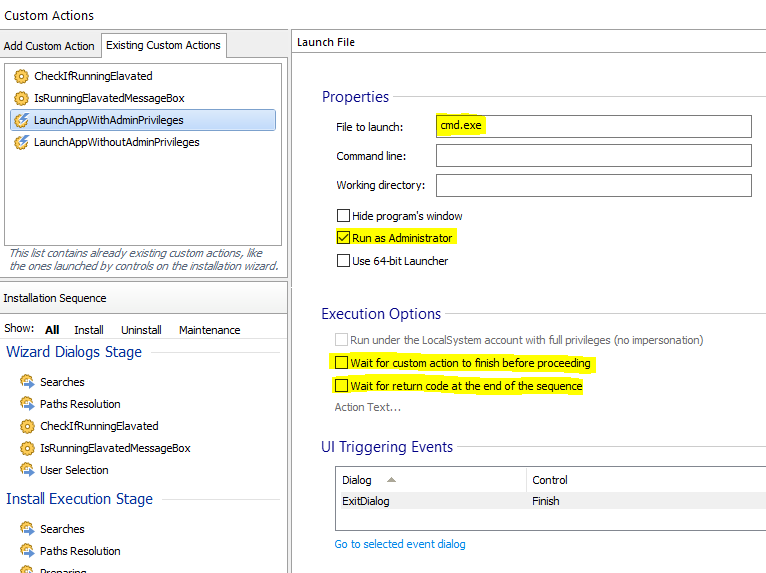Click the CheckIfRunningElavated gear icon in existing actions list
Viewport: 766px width, 573px height.
click(21, 76)
